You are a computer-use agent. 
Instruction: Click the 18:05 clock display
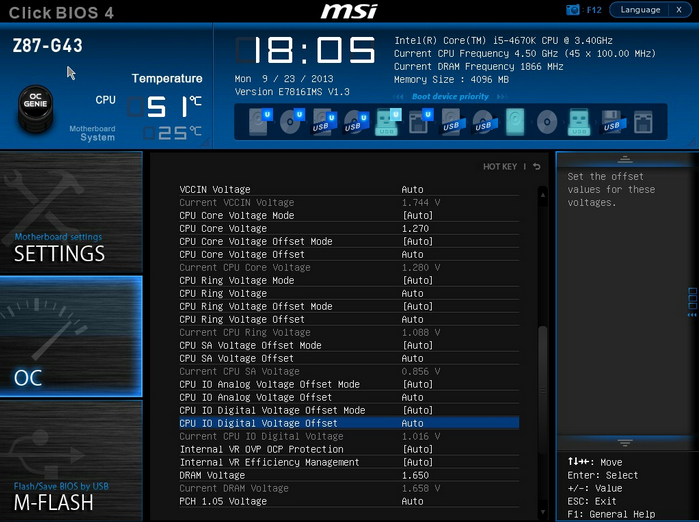click(306, 50)
